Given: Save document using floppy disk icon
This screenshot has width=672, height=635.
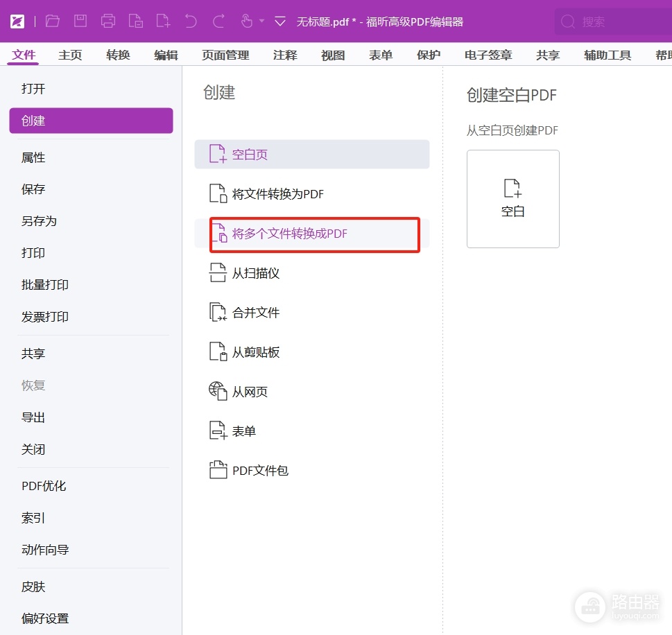Looking at the screenshot, I should click(80, 21).
